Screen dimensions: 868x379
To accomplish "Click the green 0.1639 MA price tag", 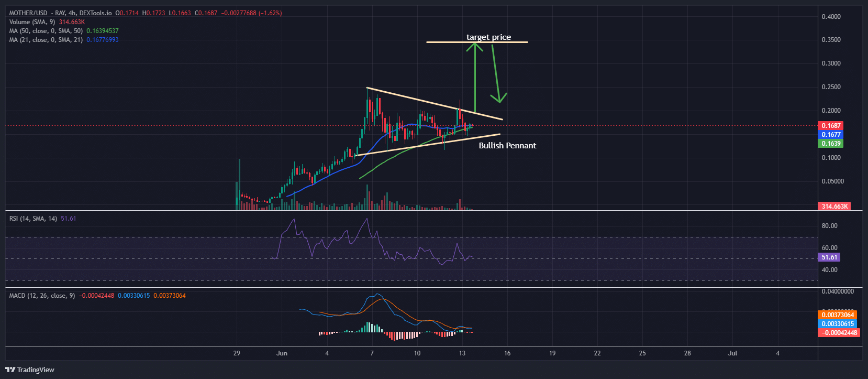I will [831, 144].
